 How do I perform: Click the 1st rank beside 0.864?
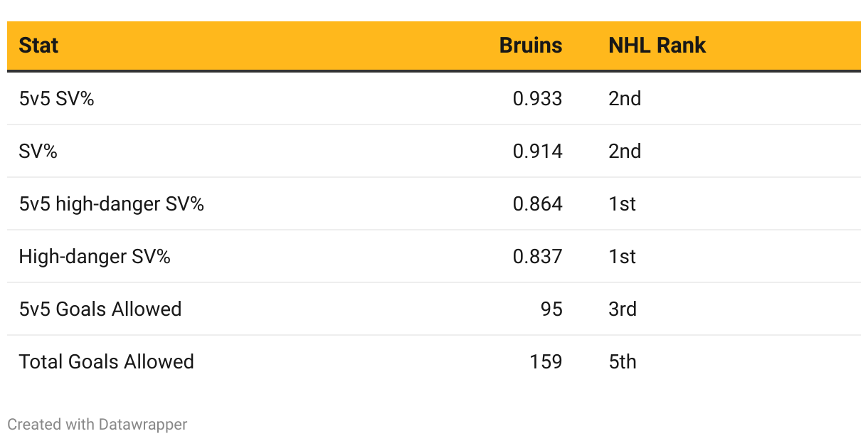point(622,204)
